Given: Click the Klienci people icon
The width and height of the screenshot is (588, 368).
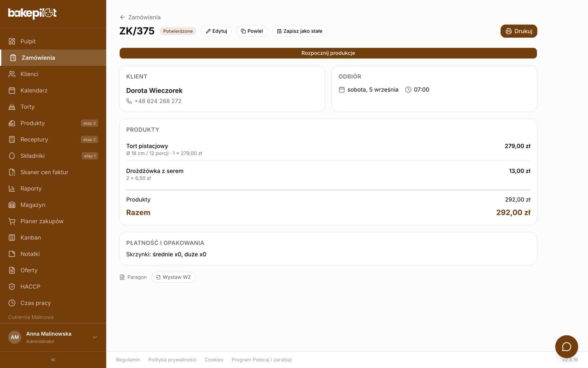Looking at the screenshot, I should pyautogui.click(x=12, y=74).
